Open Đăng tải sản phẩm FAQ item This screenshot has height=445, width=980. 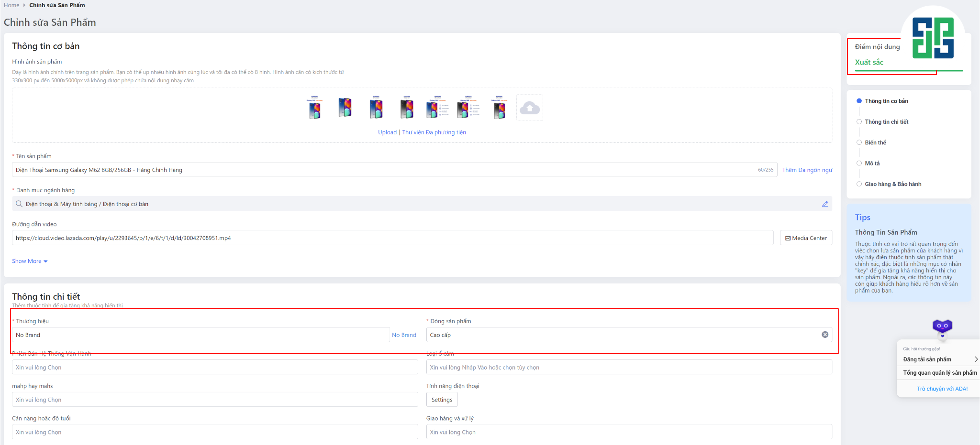point(927,359)
